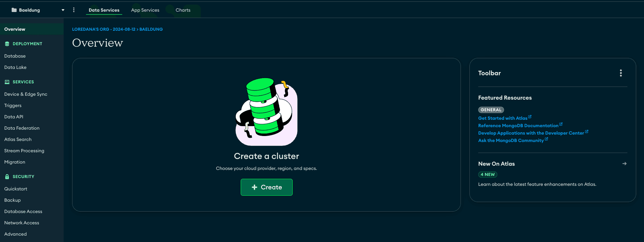Open the Baeldung project dropdown

pyautogui.click(x=38, y=10)
